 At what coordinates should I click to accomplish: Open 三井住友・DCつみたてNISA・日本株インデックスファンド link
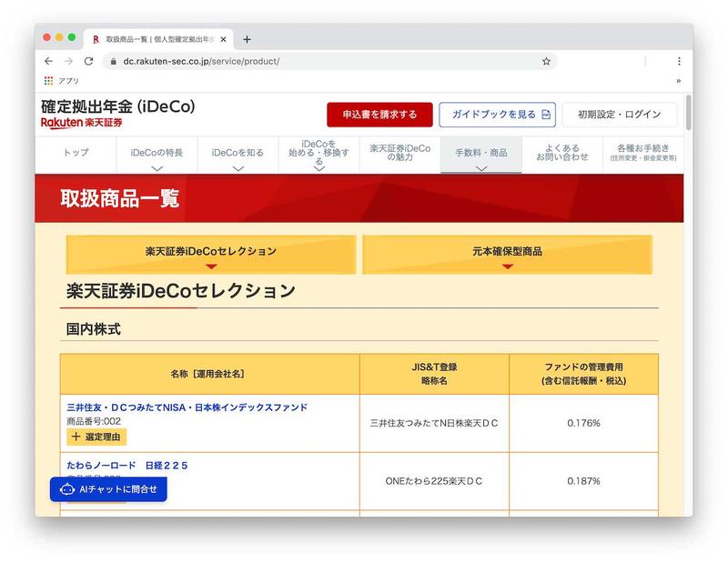[187, 407]
